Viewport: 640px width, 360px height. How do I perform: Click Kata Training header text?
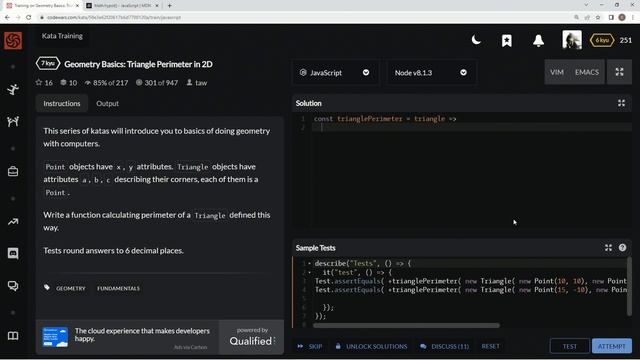pos(62,36)
